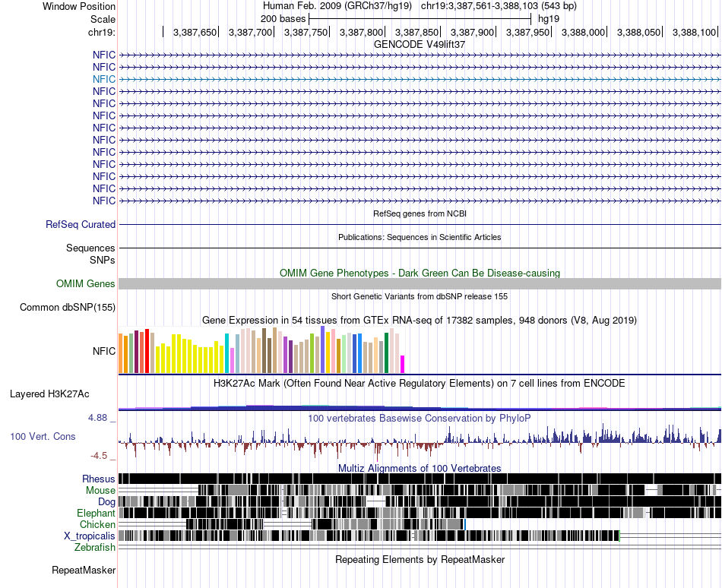Click the Chicken species label
The image size is (722, 588).
pos(97,524)
